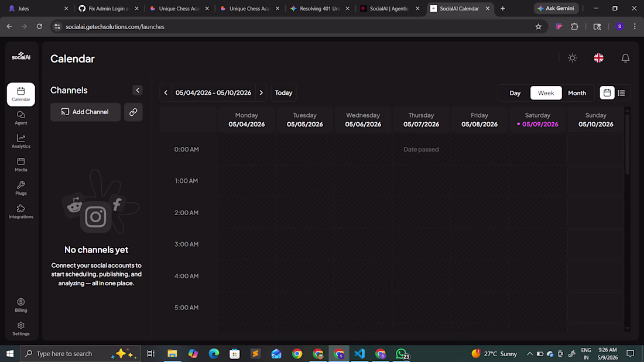Go to next week arrow
644x362 pixels.
[x=261, y=93]
